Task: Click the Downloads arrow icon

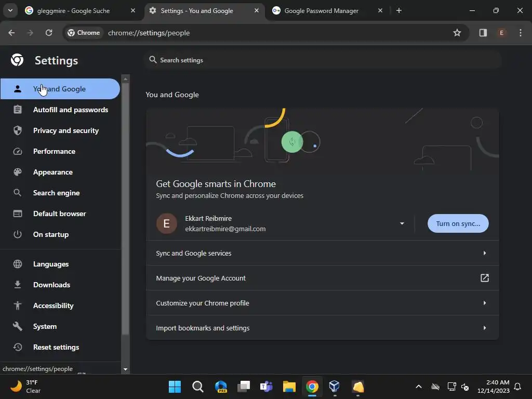Action: coord(18,285)
